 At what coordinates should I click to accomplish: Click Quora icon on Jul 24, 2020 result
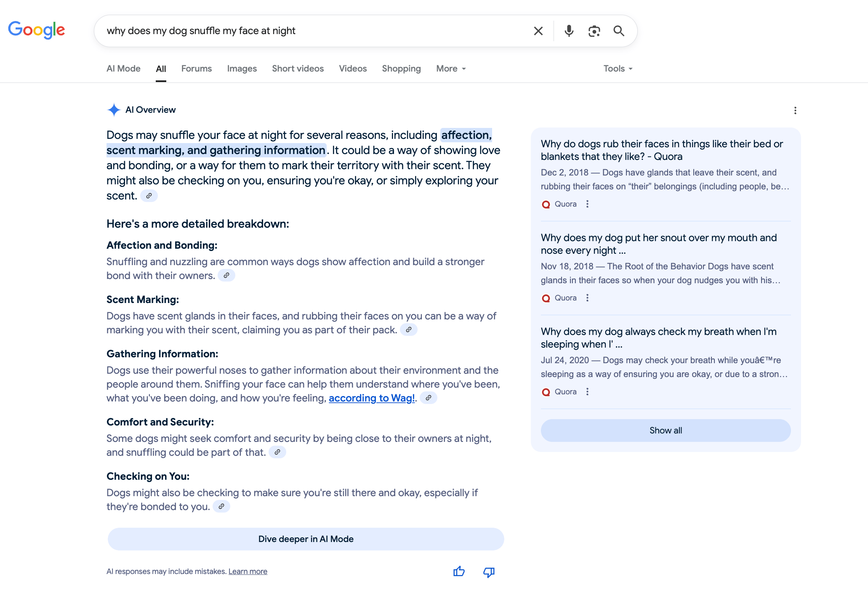pos(546,392)
